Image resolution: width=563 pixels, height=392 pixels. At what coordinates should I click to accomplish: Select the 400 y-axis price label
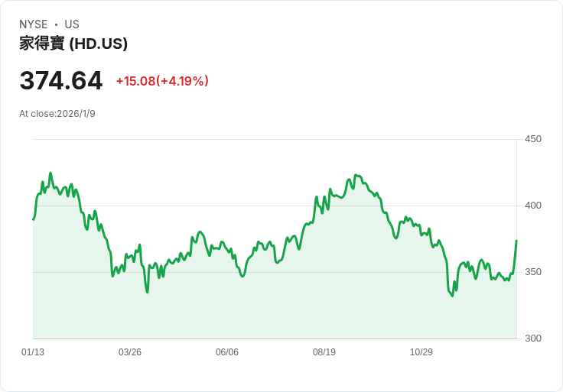(x=533, y=206)
